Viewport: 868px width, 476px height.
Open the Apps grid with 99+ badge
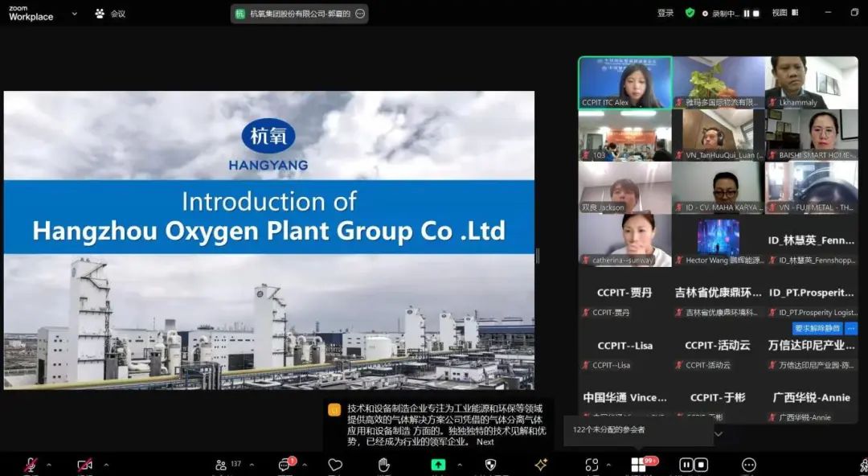pos(639,465)
